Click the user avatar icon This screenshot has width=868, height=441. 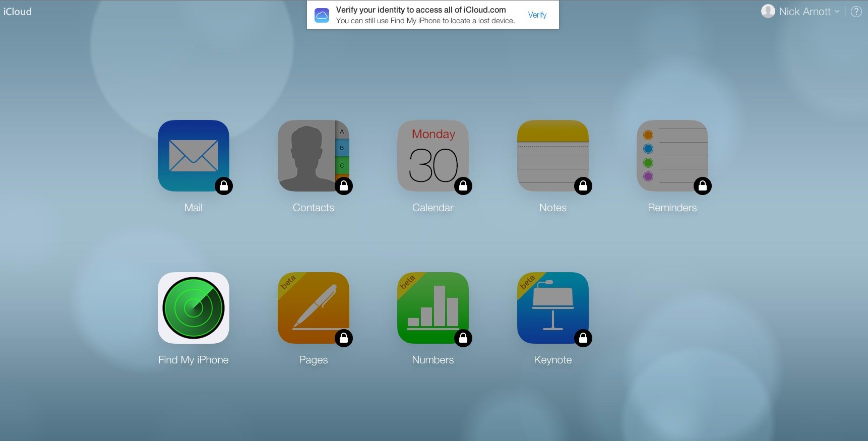pyautogui.click(x=768, y=11)
